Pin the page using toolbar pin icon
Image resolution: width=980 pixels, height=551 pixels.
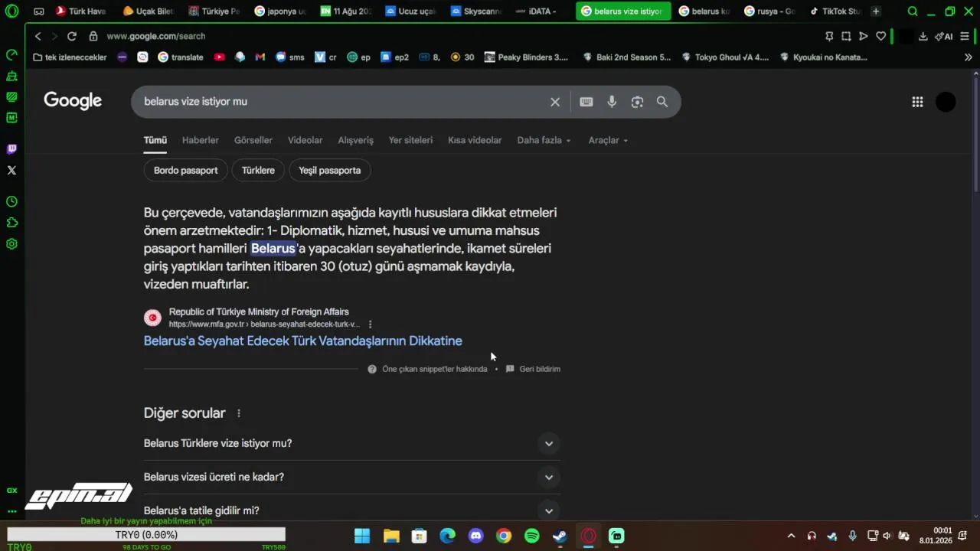click(x=829, y=36)
